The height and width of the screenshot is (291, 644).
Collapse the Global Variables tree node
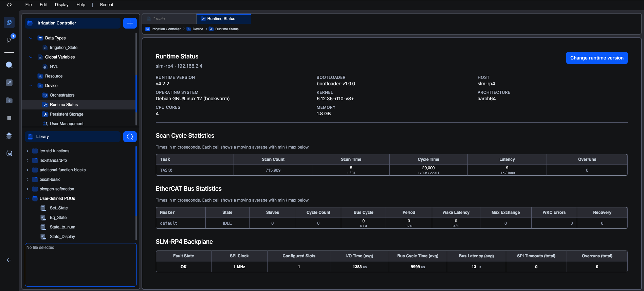[31, 57]
